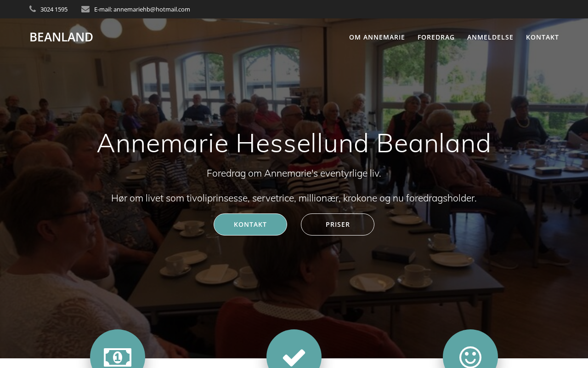Viewport: 588px width, 368px height.
Task: Click the Priser outlined button
Action: coord(338,224)
